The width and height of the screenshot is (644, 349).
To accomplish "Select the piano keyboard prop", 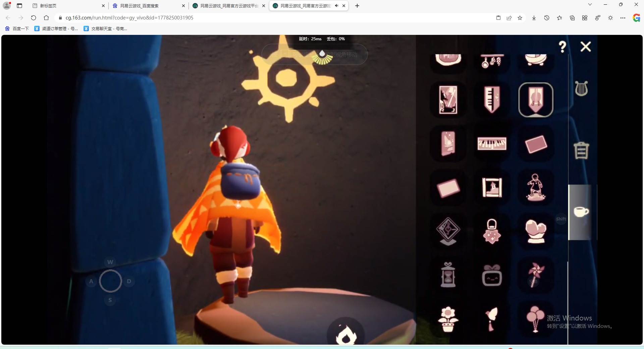I will point(492,144).
